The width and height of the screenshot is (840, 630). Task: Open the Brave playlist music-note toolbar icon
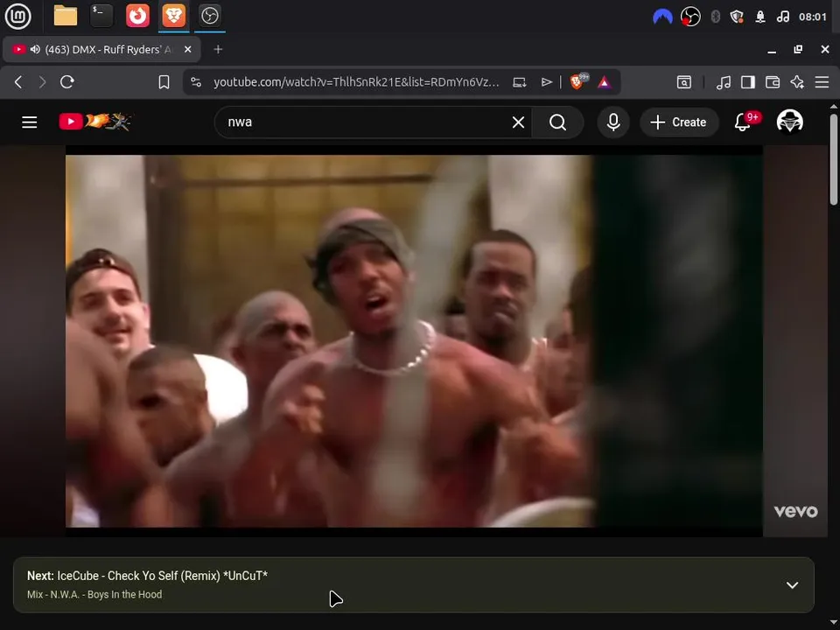724,82
